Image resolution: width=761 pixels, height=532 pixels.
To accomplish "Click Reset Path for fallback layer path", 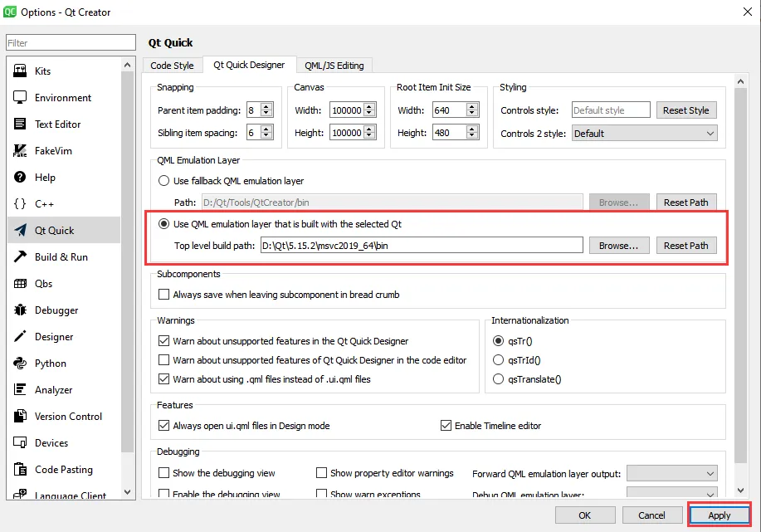I will (686, 203).
